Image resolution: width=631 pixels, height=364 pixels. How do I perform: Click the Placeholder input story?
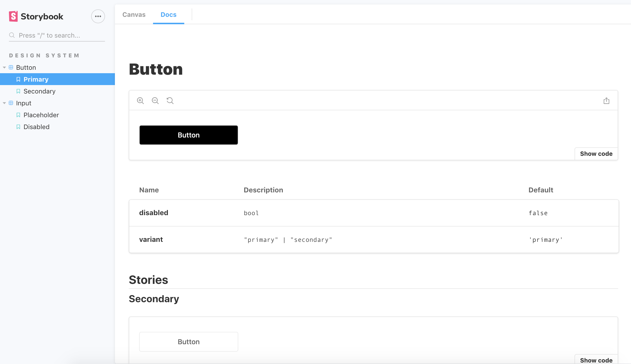tap(41, 115)
